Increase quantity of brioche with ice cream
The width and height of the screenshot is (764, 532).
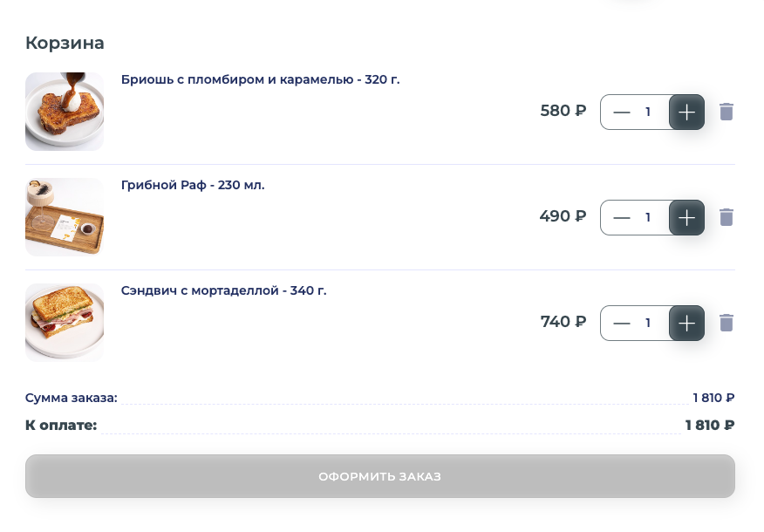click(686, 112)
